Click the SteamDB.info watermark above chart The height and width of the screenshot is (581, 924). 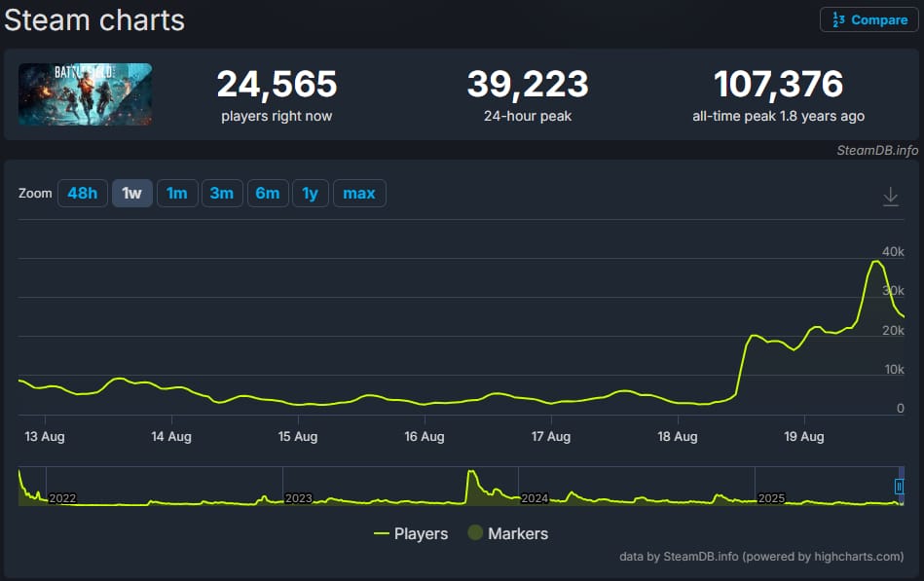(x=876, y=150)
